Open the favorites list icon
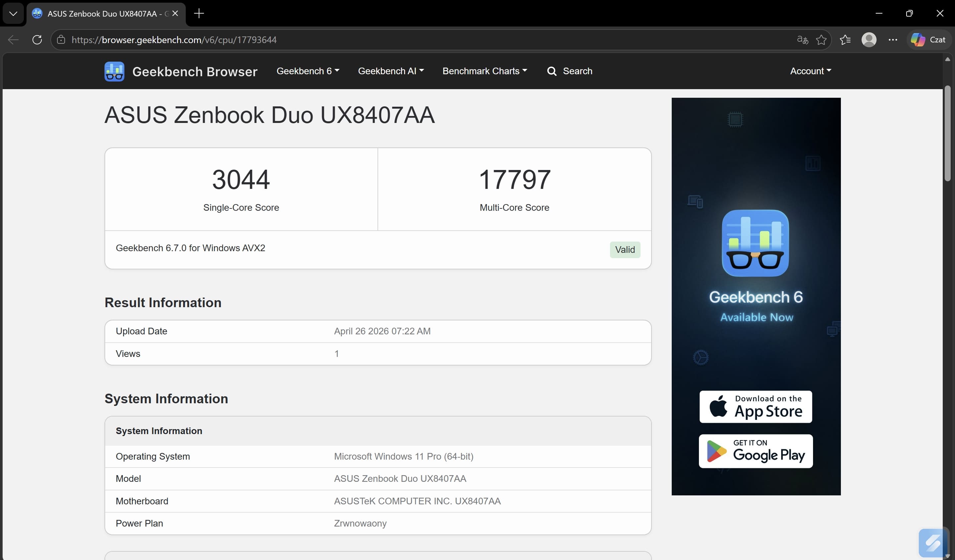955x560 pixels. 845,40
